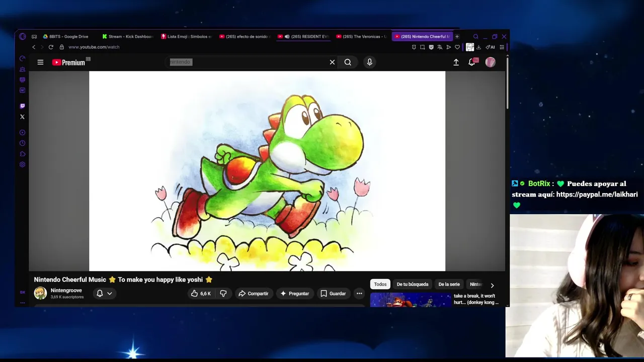Open sidebar three-dots more options
The image size is (644, 362).
coord(22,303)
